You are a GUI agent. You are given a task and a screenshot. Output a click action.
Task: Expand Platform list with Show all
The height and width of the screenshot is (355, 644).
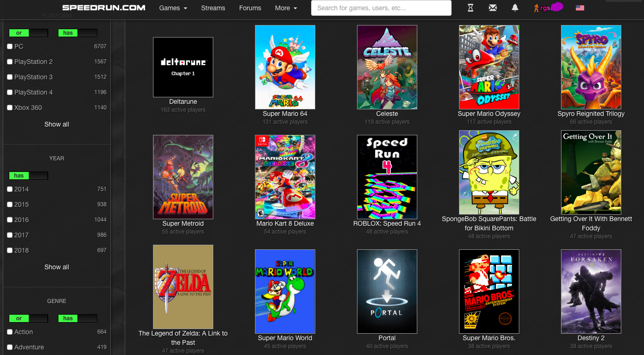(x=57, y=124)
